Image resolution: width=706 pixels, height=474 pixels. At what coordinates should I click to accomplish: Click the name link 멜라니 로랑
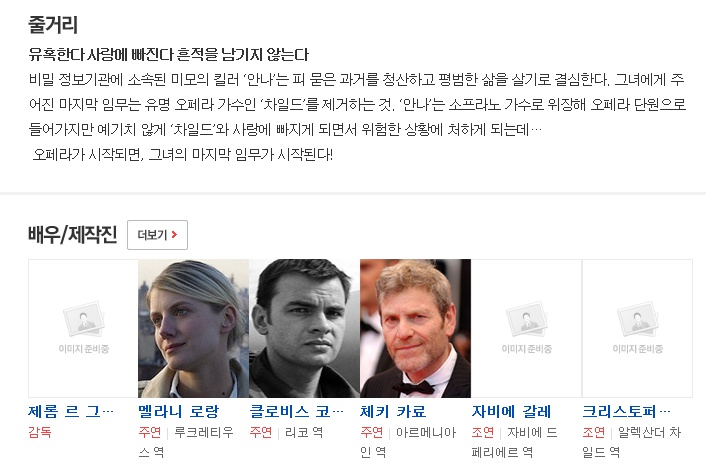coord(178,411)
